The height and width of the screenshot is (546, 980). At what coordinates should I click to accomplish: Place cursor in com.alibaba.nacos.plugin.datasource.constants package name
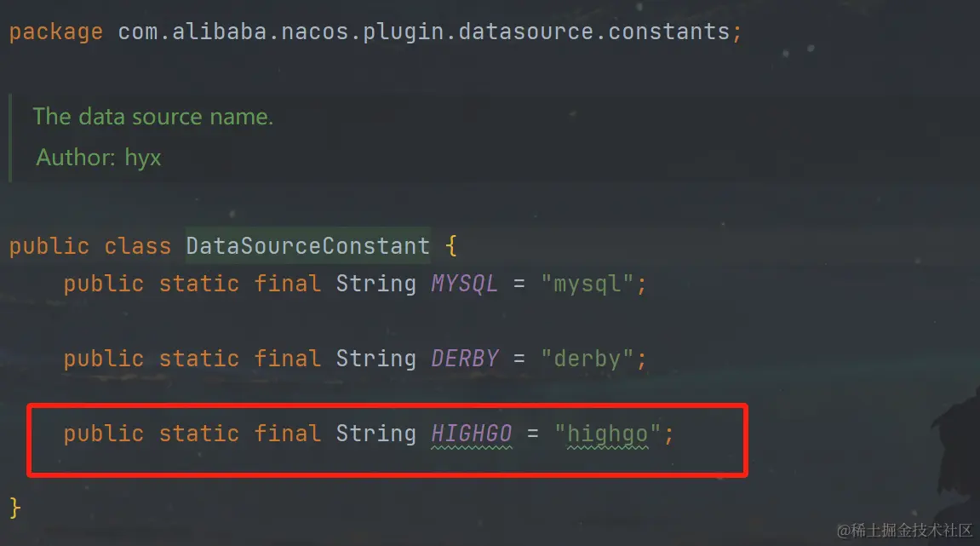pyautogui.click(x=423, y=32)
